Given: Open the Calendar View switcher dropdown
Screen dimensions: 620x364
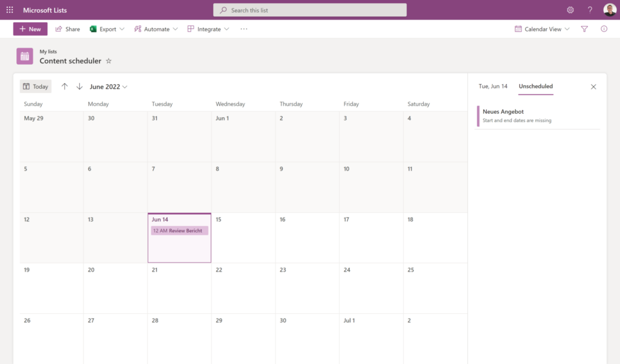Looking at the screenshot, I should (x=542, y=29).
